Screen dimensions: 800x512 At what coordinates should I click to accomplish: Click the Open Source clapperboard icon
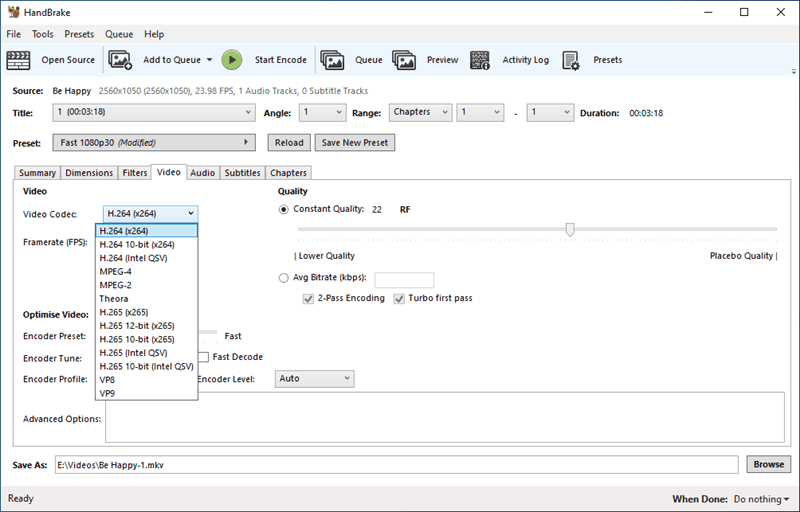pyautogui.click(x=18, y=60)
